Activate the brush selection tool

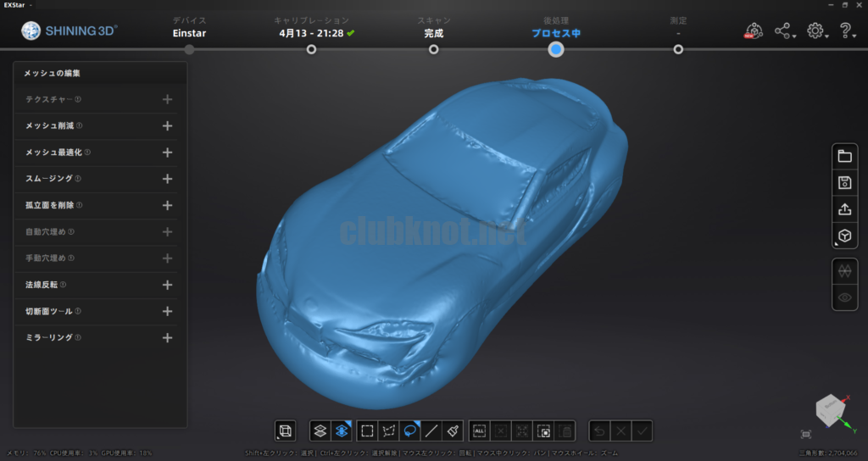tap(453, 430)
